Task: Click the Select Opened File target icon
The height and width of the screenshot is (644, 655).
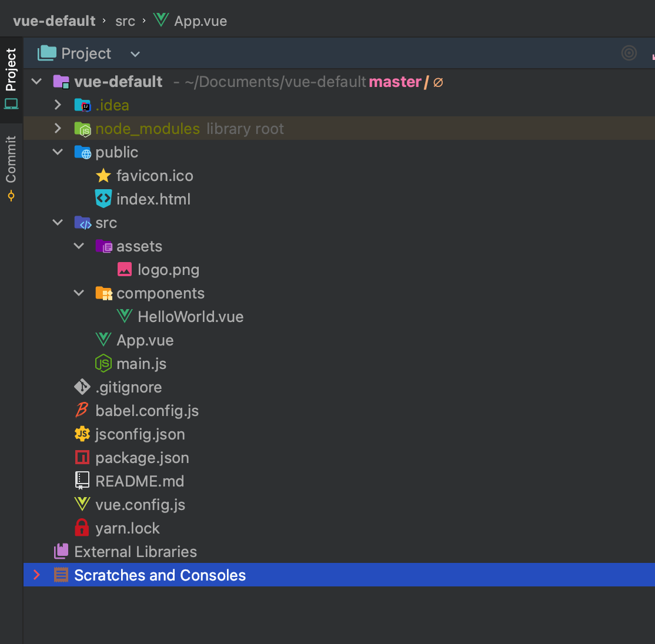Action: point(629,53)
